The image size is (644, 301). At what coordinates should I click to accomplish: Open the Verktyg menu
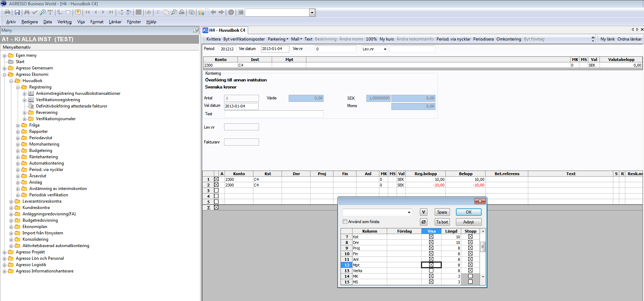(65, 22)
